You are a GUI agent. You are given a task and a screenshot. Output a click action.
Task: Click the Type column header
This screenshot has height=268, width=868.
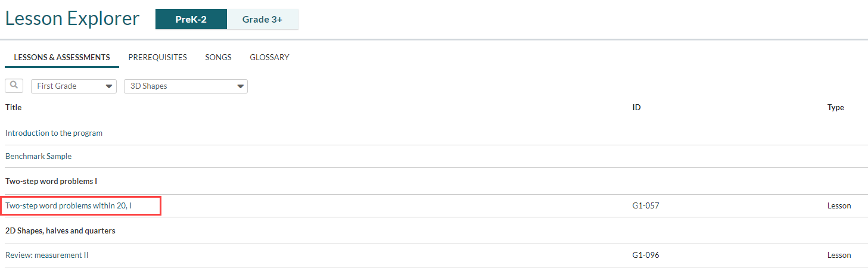pos(836,107)
